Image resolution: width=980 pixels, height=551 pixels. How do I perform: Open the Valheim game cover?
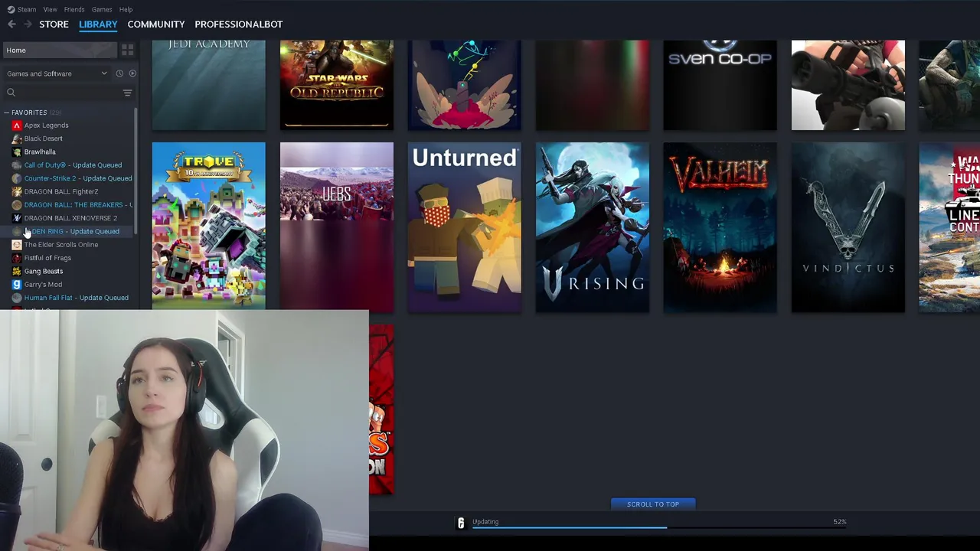click(720, 227)
